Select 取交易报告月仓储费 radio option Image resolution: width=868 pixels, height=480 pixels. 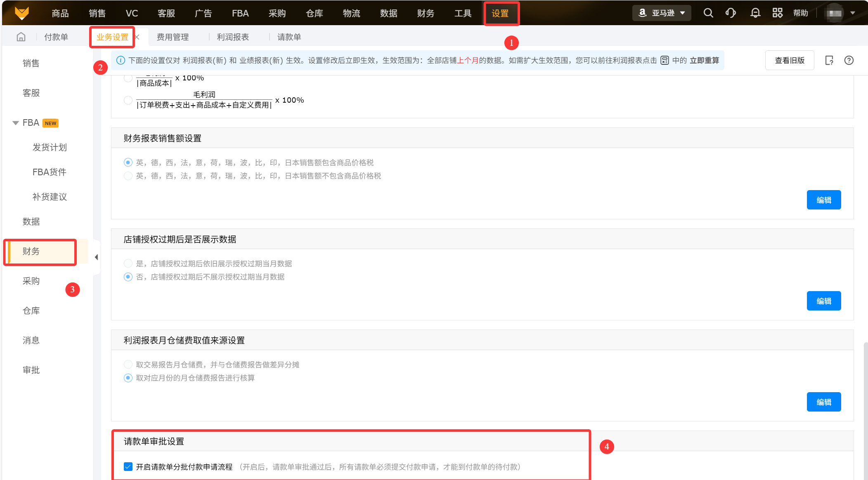click(128, 365)
